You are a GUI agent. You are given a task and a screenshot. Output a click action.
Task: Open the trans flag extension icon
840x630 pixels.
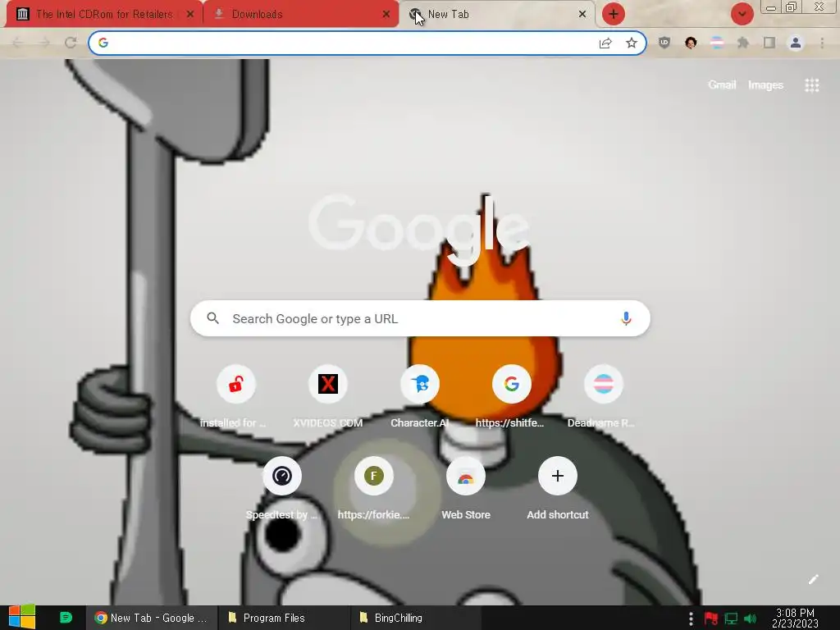click(x=717, y=43)
